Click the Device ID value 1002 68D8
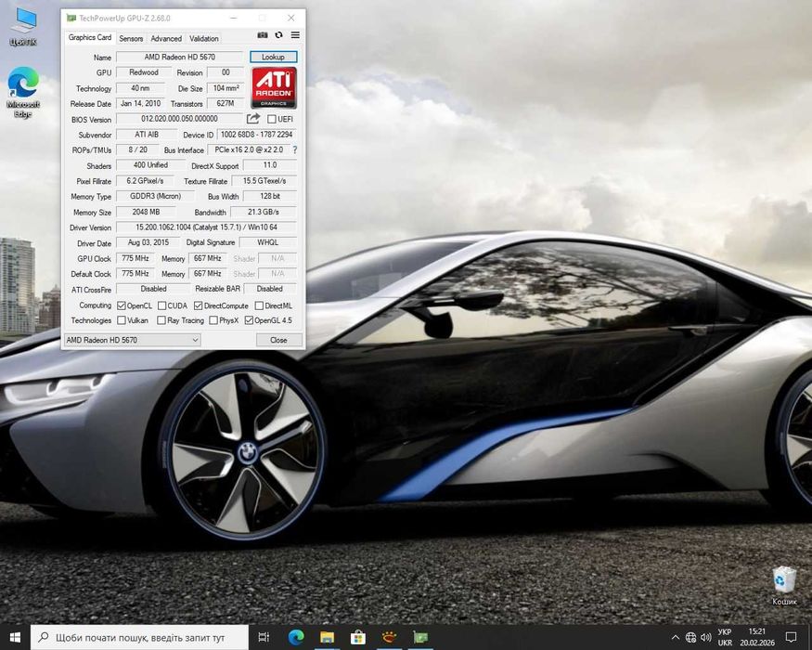Screen dimensions: 812x650 coord(256,135)
